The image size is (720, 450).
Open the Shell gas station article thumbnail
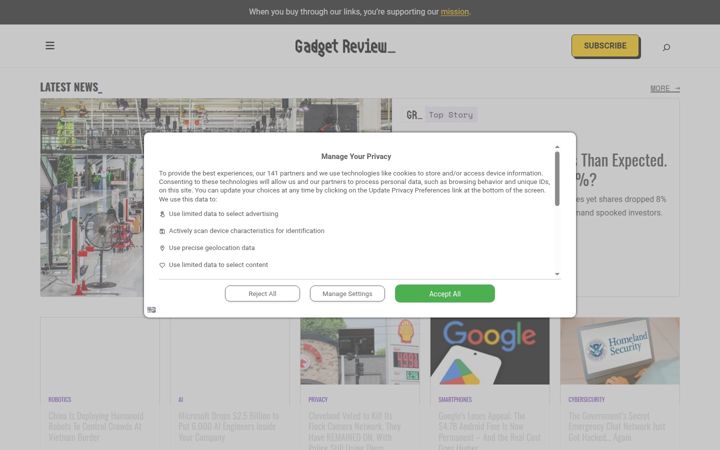[360, 351]
